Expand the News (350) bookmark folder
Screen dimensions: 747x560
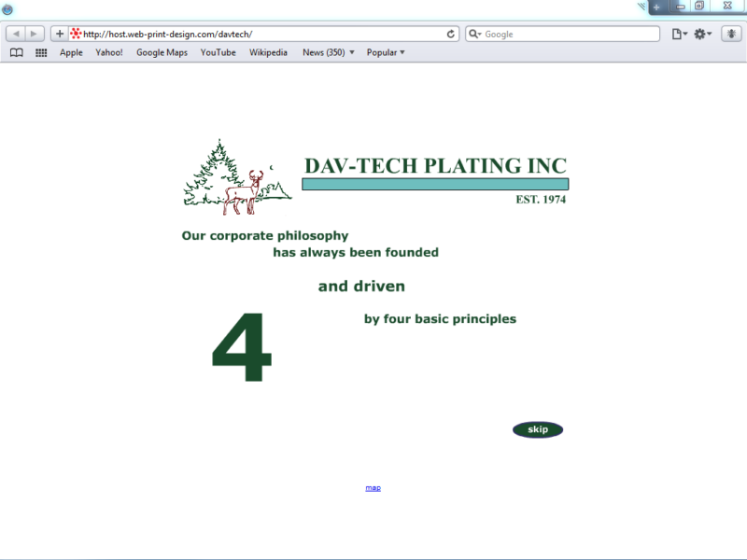click(x=329, y=52)
